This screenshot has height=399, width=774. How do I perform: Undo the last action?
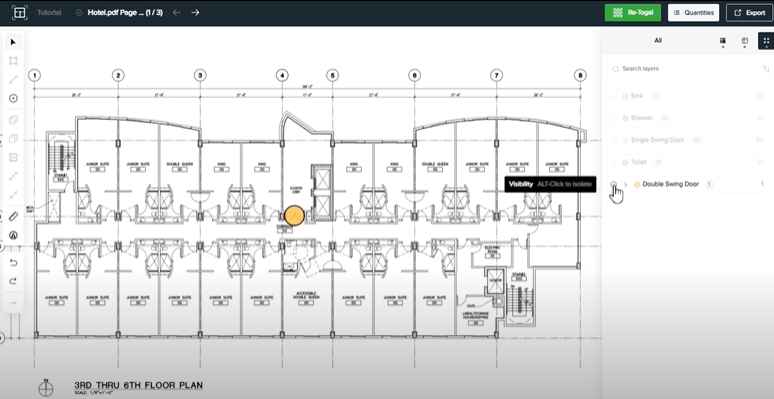(13, 262)
